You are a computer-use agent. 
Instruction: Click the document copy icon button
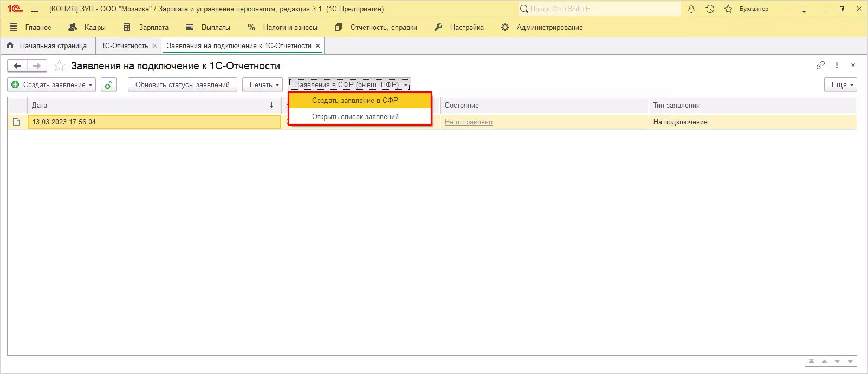[109, 84]
